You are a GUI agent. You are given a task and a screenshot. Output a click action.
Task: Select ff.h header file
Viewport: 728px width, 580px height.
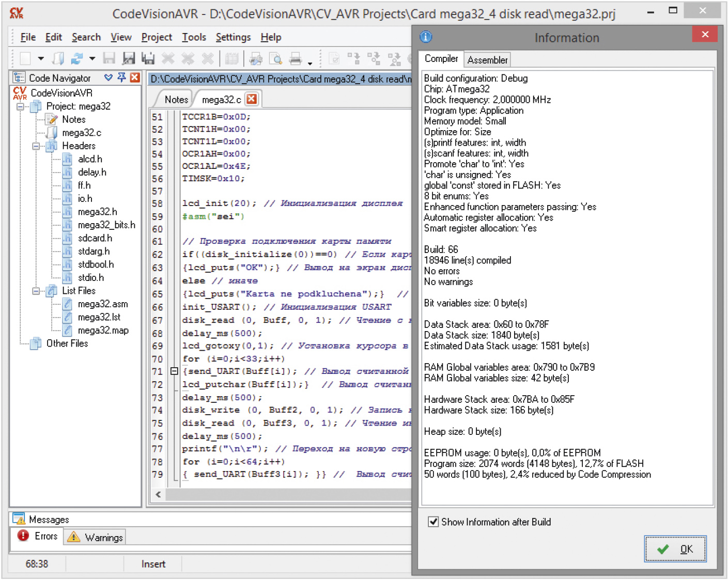point(84,185)
